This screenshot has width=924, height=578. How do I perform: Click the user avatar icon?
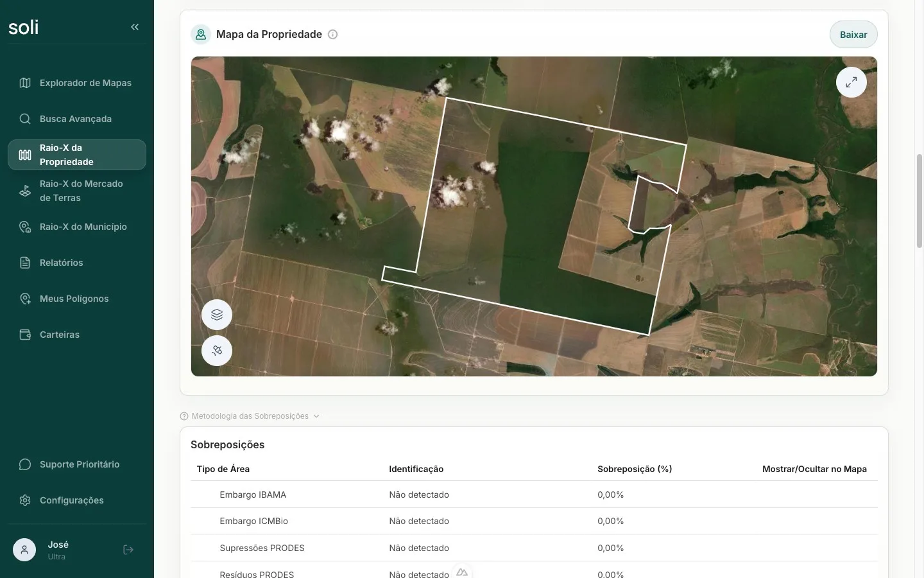[x=24, y=550]
